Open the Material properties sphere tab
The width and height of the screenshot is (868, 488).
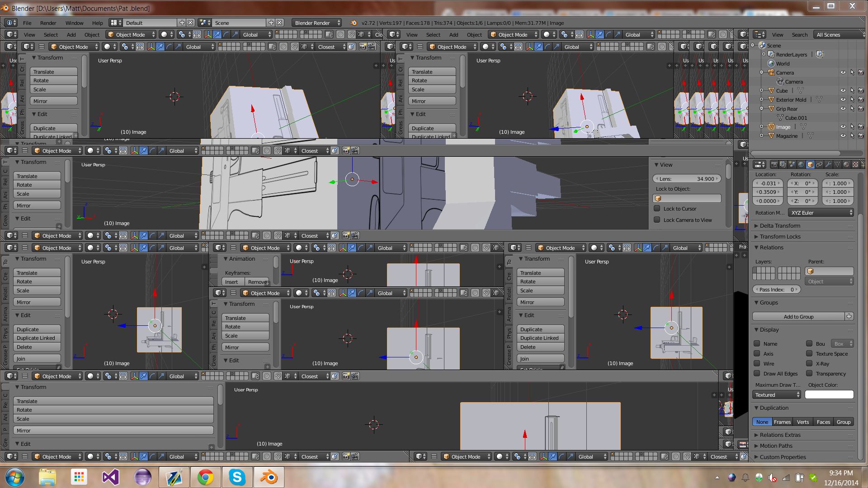(x=846, y=164)
